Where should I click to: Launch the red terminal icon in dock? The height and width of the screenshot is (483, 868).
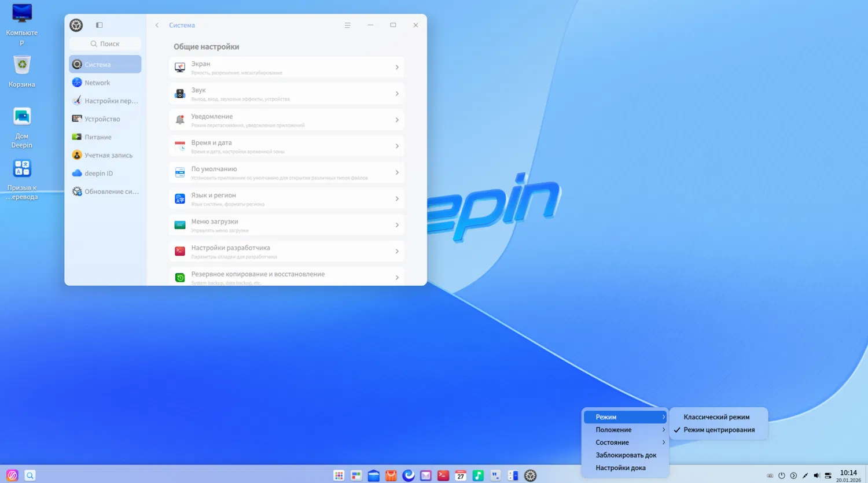[x=443, y=475]
